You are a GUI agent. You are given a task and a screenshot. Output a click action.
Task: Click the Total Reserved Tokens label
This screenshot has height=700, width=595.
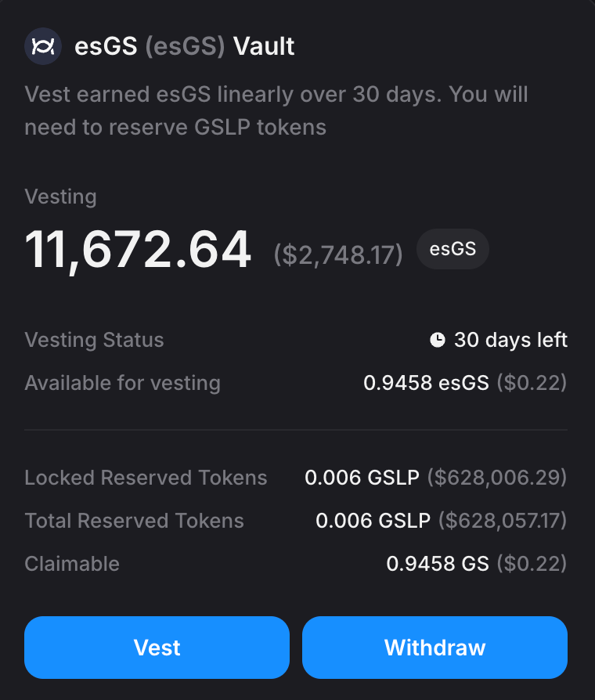[135, 521]
